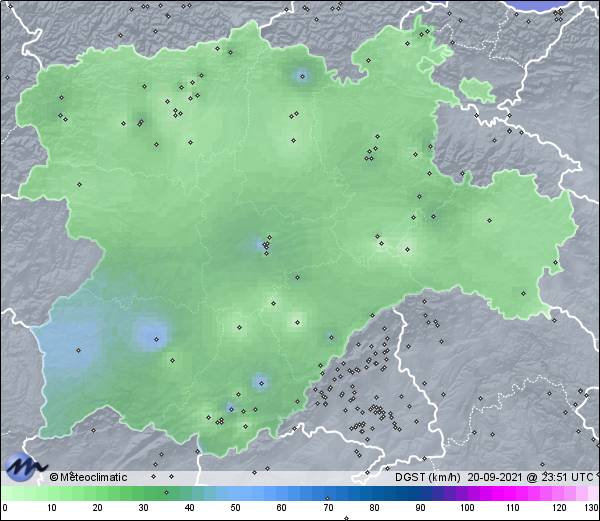Screen dimensions: 600x521
Task: Click the date 20-09-2021
Action: click(x=495, y=477)
